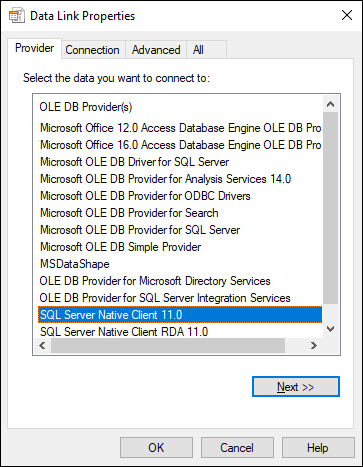Choose Microsoft OLE DB Provider for Search
The width and height of the screenshot is (363, 467).
(x=180, y=213)
